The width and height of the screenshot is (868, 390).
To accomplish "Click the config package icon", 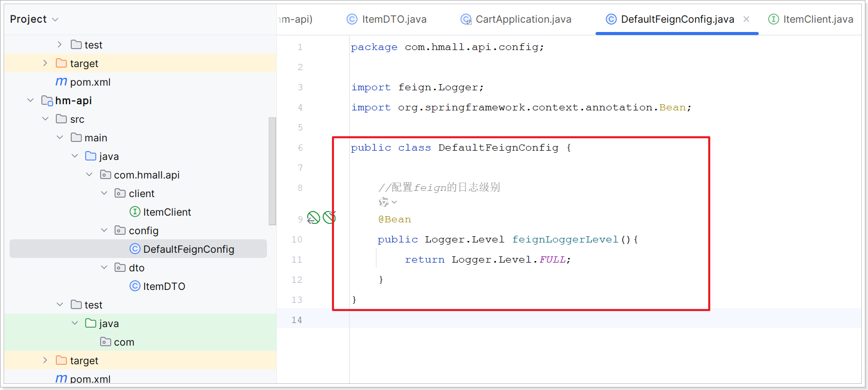I will pos(120,231).
